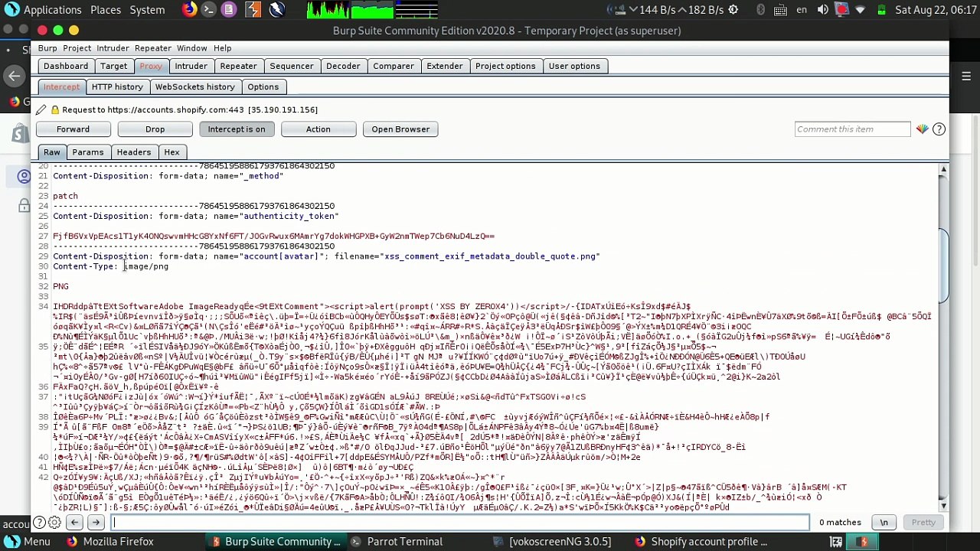Click the Drop request button
Viewport: 980px width, 551px height.
pyautogui.click(x=155, y=129)
